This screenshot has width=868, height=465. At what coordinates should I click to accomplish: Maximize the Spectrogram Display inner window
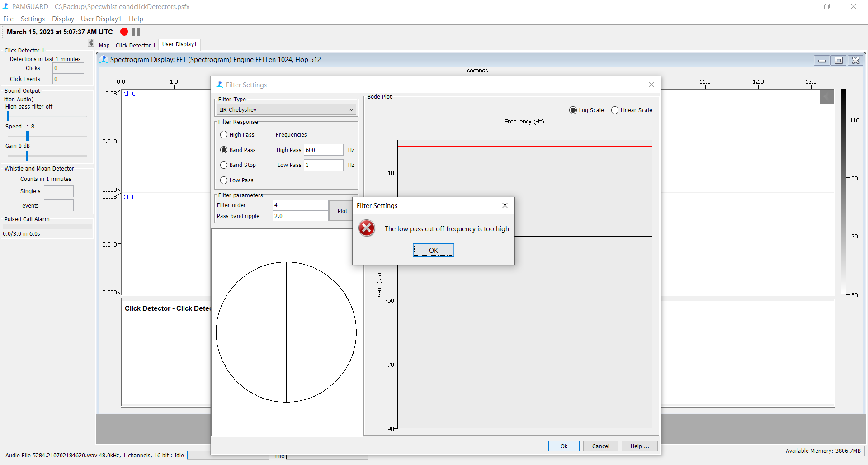(839, 61)
